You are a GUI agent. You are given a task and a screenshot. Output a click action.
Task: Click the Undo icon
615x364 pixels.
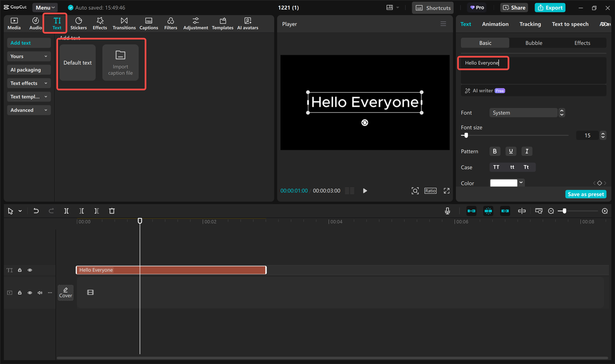[x=36, y=211]
